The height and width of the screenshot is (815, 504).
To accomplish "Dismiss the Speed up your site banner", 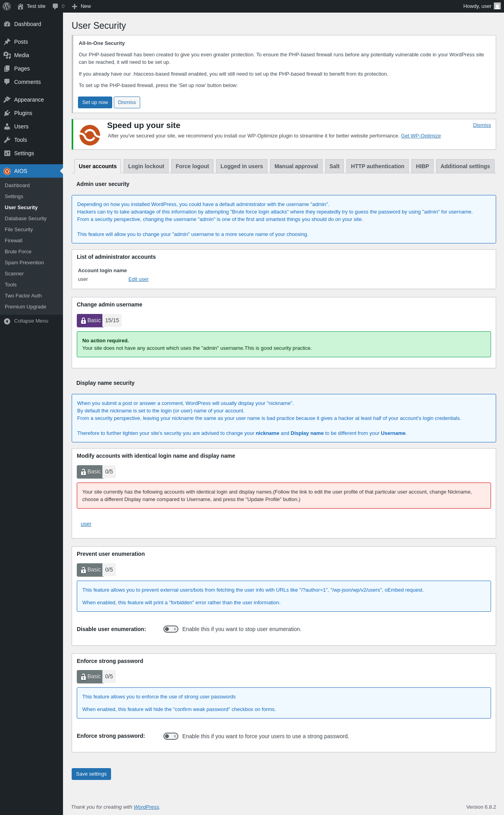I will (482, 125).
